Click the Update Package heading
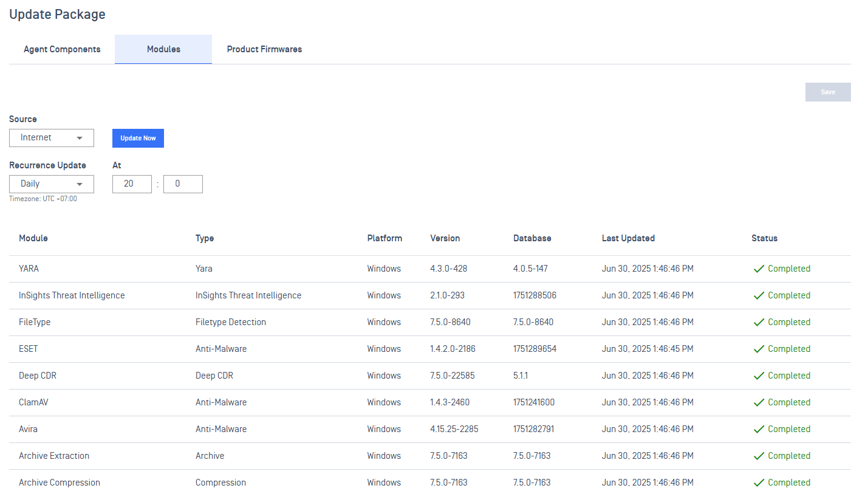This screenshot has width=868, height=488. pos(57,15)
